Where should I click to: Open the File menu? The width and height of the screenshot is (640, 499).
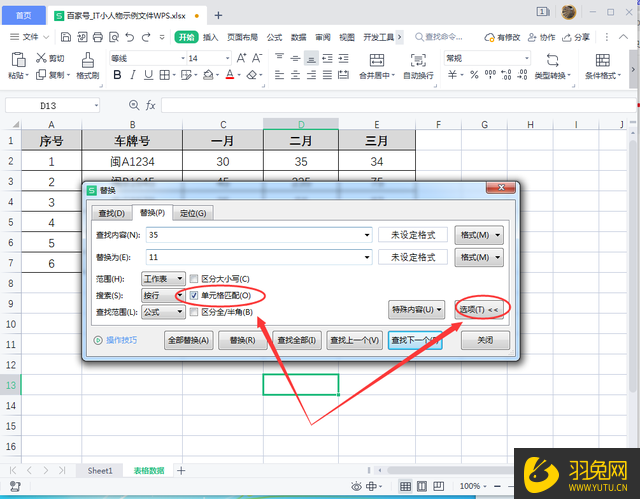click(29, 37)
